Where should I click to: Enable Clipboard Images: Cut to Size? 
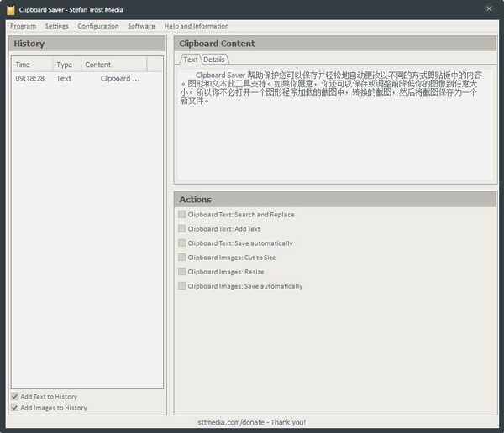point(182,258)
